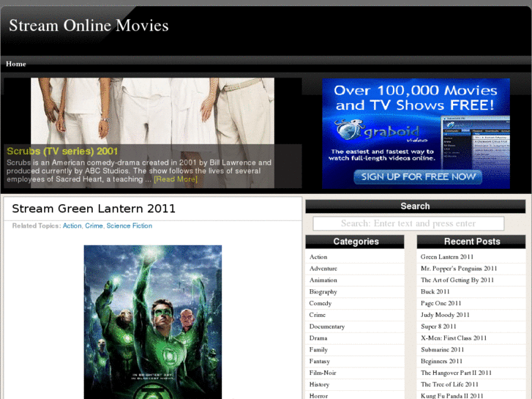Open the Scrubs (TV series) 2001 headline
The width and height of the screenshot is (532, 399).
click(62, 151)
